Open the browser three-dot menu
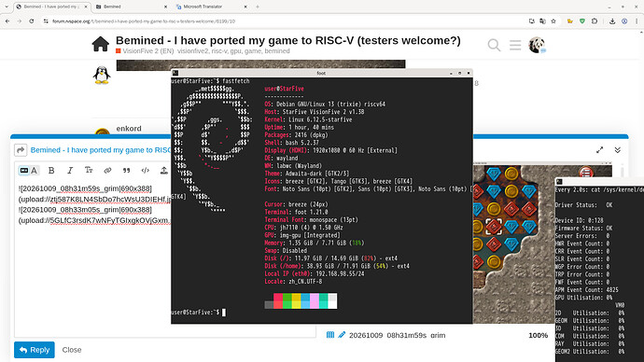Image resolution: width=644 pixels, height=362 pixels. 637,21
